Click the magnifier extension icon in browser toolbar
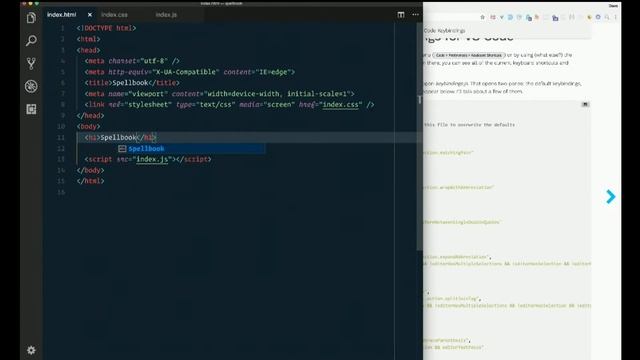 (x=607, y=17)
